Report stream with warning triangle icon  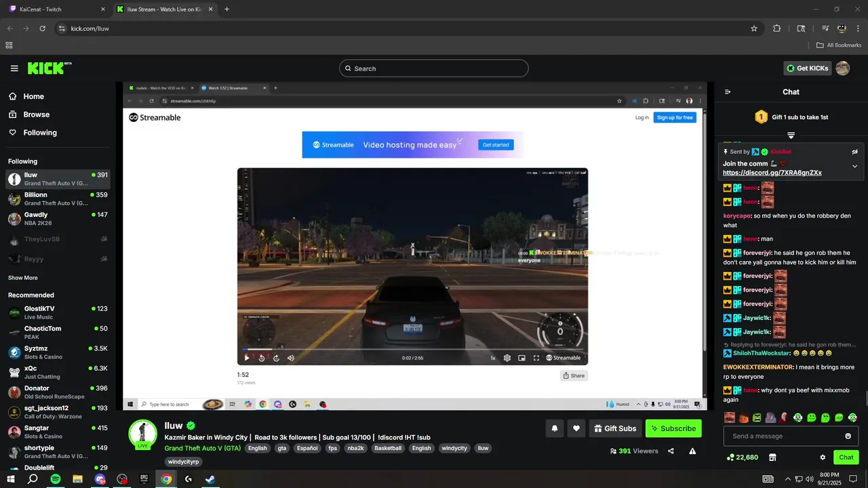click(692, 451)
